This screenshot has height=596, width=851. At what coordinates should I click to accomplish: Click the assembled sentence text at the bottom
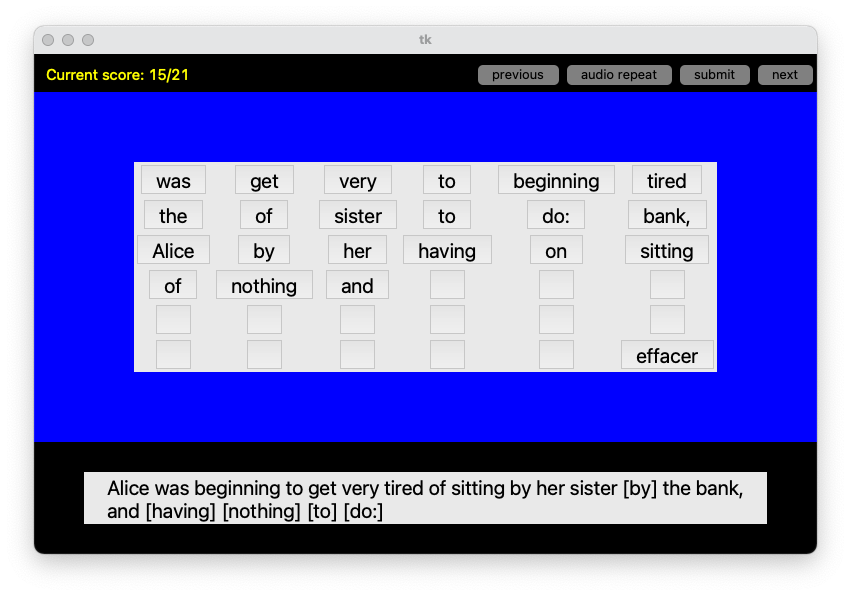click(x=424, y=497)
